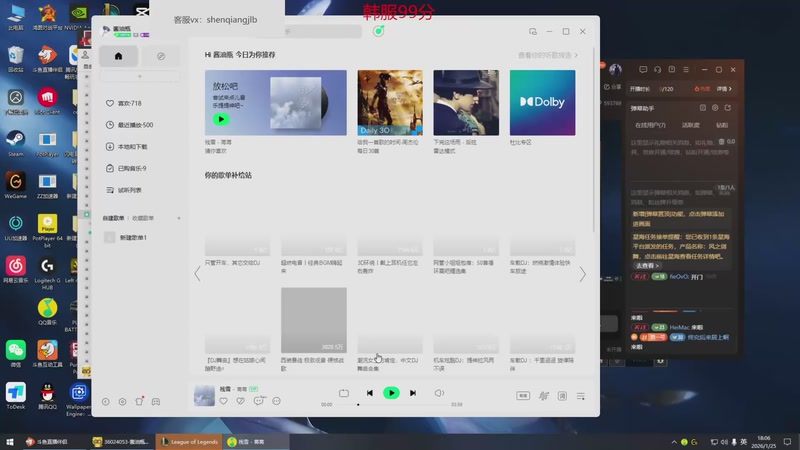Open WeGame desktop shortcut
The image size is (800, 450).
click(15, 186)
